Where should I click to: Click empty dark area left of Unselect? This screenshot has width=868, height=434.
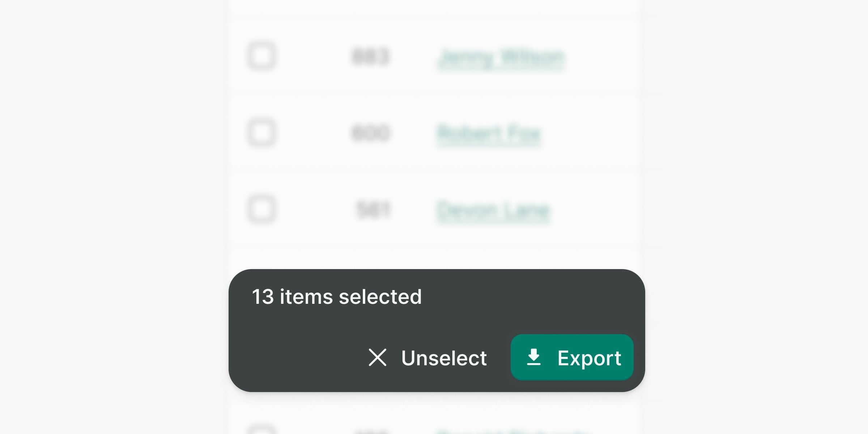(297, 357)
